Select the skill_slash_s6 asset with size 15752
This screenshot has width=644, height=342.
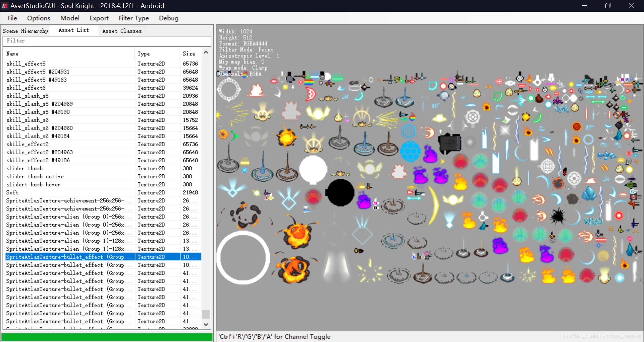click(x=103, y=120)
